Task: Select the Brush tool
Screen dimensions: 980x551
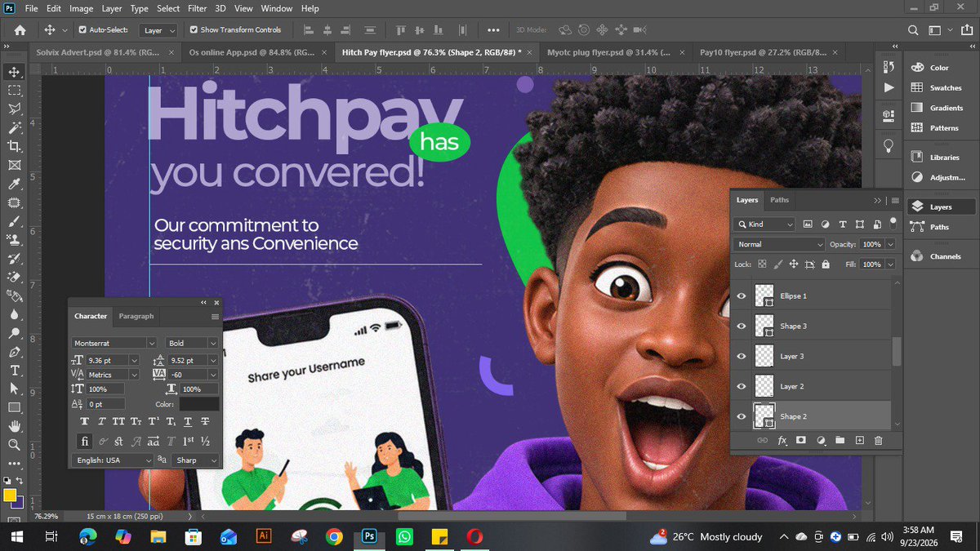Action: point(14,220)
